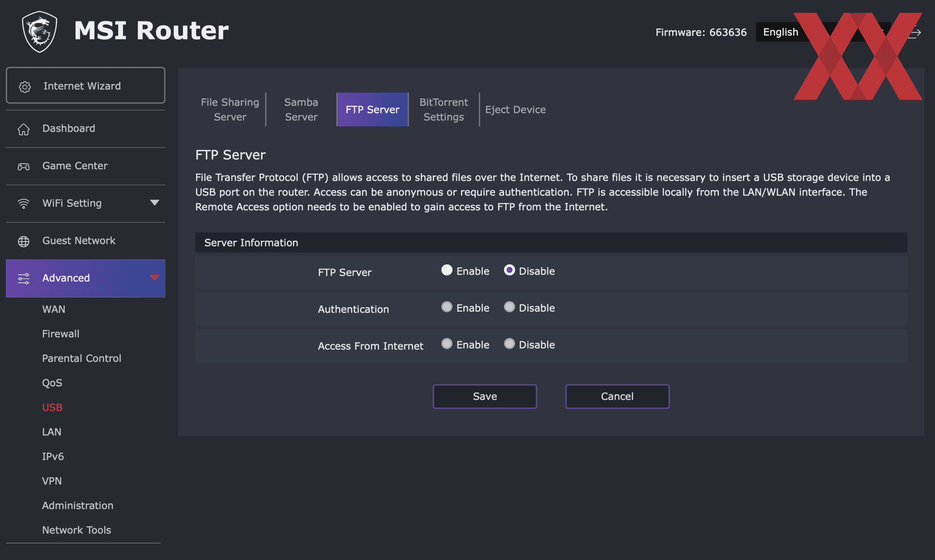
Task: Click the logout arrow icon
Action: coord(915,33)
